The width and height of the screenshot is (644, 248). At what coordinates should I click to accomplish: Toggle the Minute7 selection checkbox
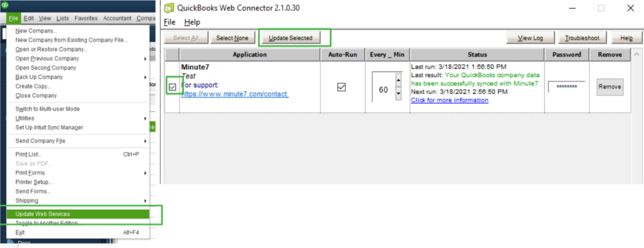(x=173, y=87)
